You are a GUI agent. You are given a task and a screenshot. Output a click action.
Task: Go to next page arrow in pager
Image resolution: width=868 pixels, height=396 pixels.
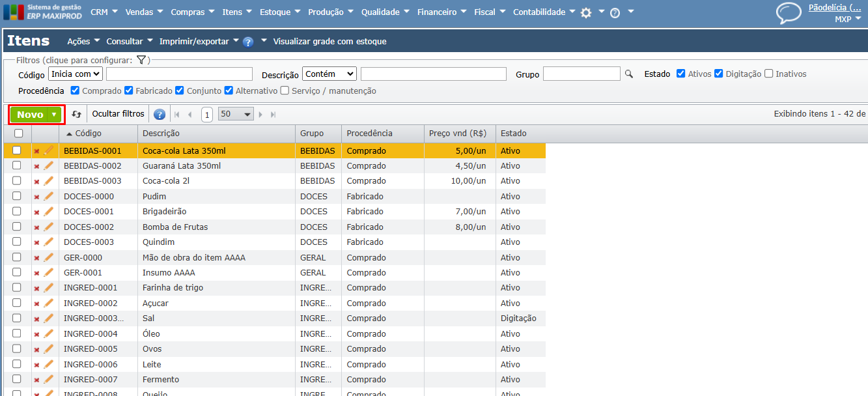(x=260, y=115)
